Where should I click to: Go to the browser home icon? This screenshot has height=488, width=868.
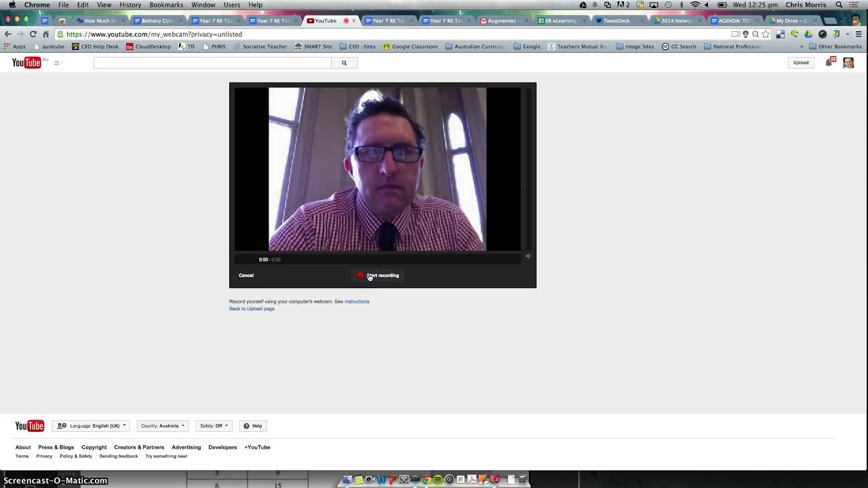pyautogui.click(x=45, y=34)
